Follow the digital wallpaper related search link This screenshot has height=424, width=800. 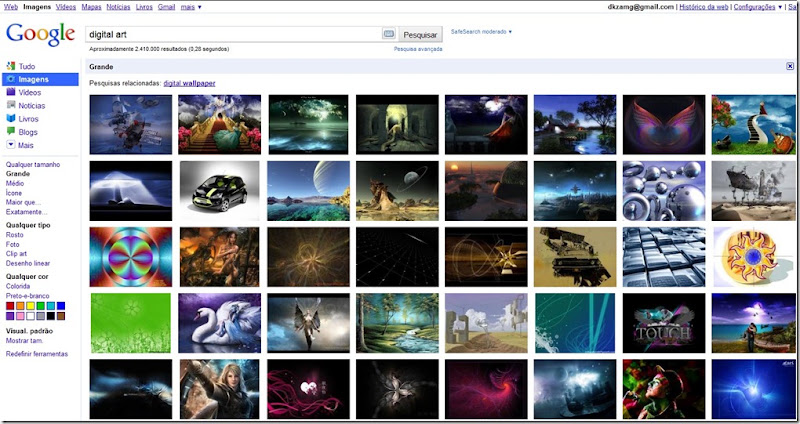[189, 83]
